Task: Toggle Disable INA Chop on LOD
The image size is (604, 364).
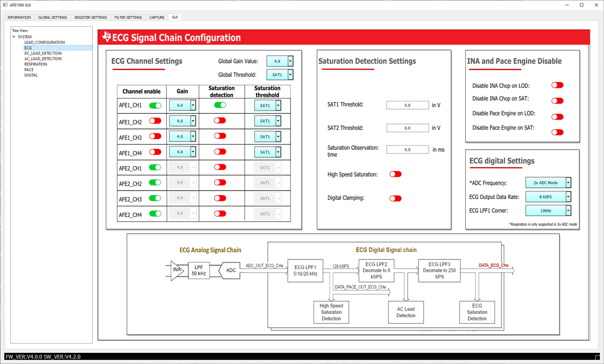Action: (557, 85)
